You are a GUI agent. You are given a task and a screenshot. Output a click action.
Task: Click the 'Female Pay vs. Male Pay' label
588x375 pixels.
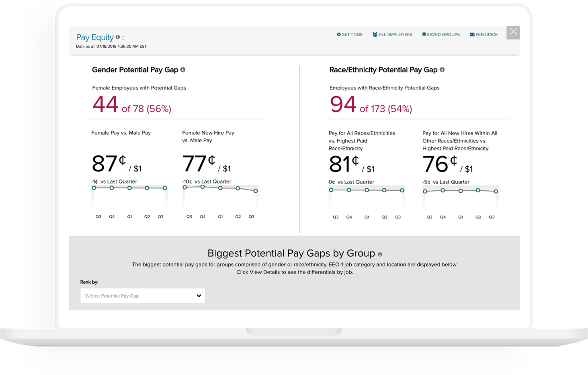pyautogui.click(x=121, y=132)
